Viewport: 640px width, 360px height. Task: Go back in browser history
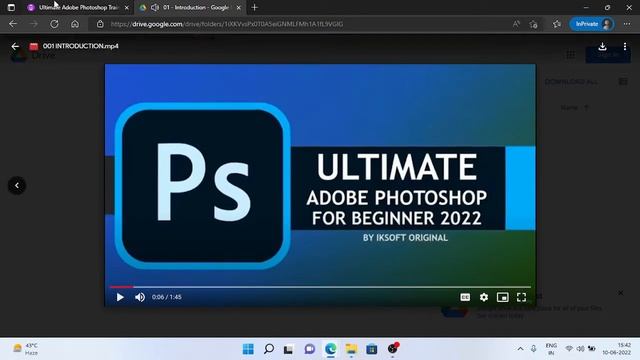tap(13, 24)
